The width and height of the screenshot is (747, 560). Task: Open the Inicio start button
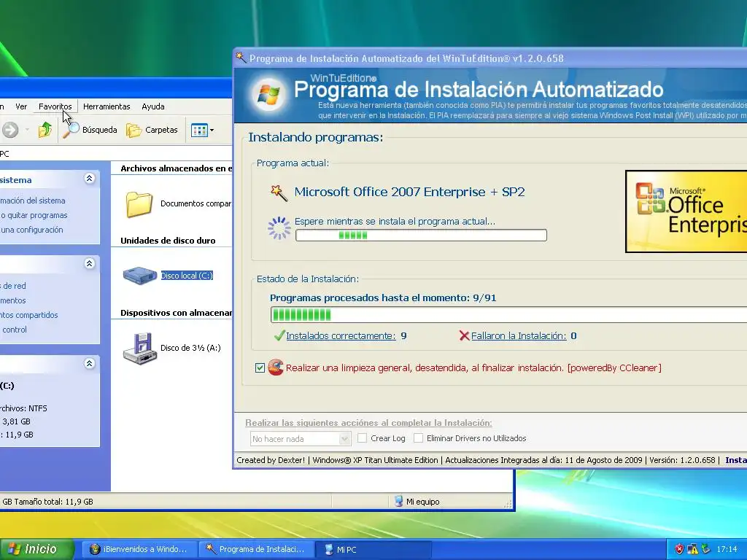click(36, 549)
